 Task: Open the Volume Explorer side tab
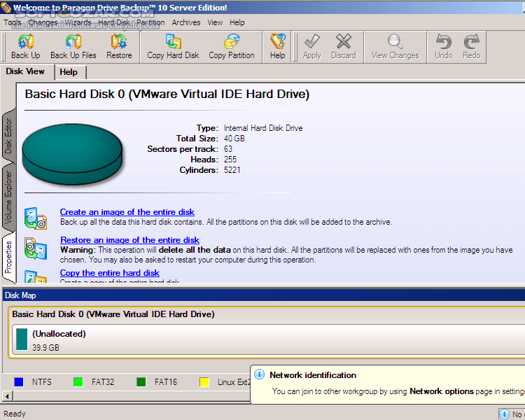8,197
